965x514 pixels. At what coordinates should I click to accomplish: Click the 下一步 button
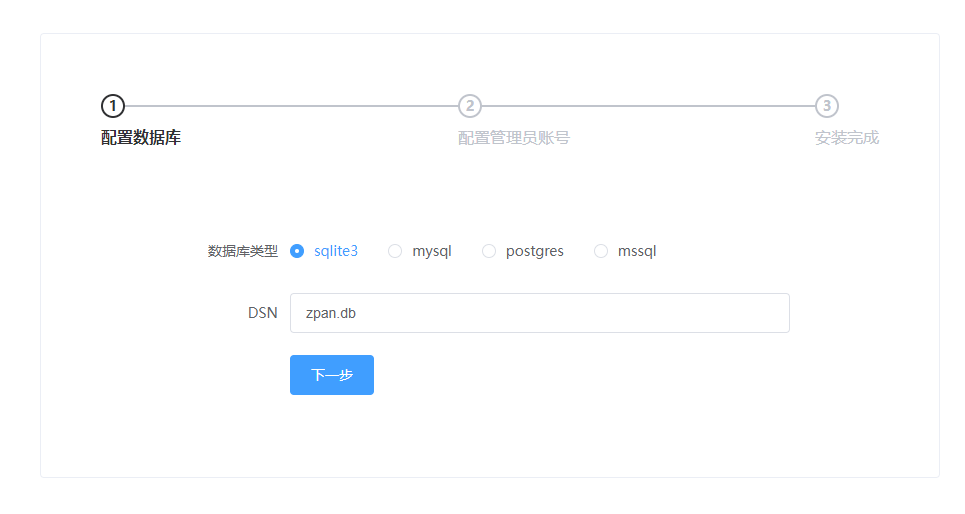(332, 375)
